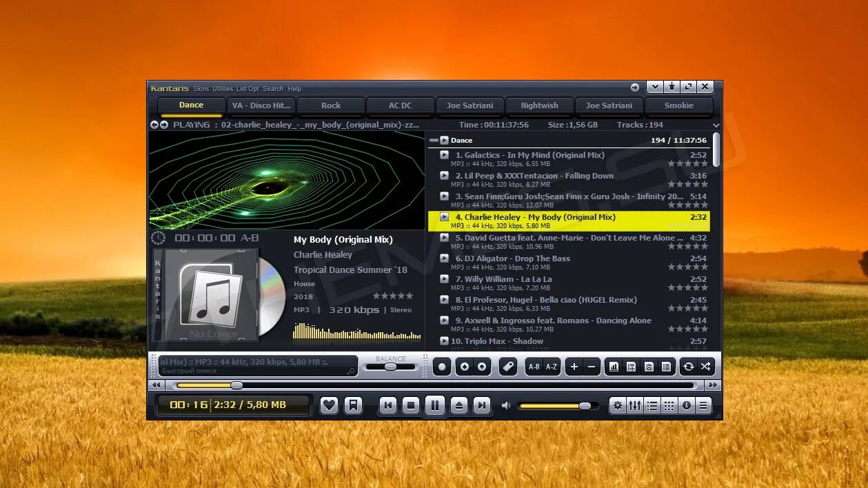Screen dimensions: 868x488
Task: Skip to the next track
Action: (x=482, y=405)
